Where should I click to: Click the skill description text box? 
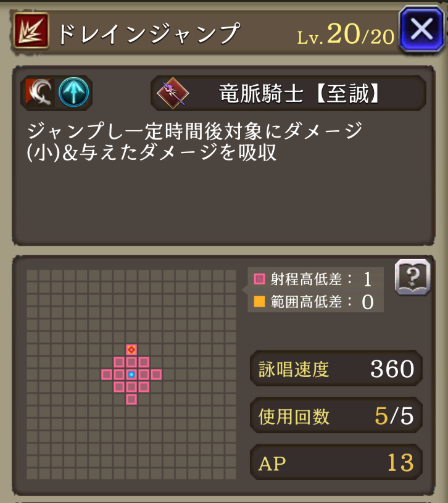[223, 156]
